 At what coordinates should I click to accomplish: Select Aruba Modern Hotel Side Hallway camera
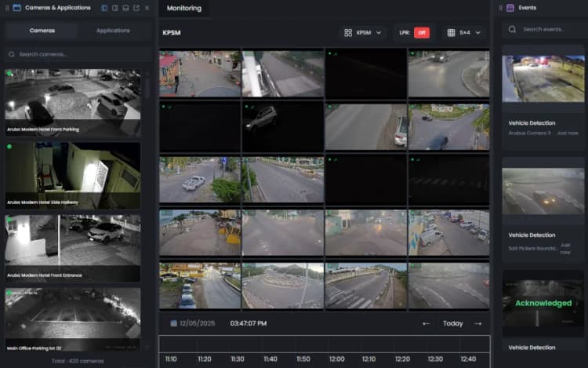click(x=73, y=175)
